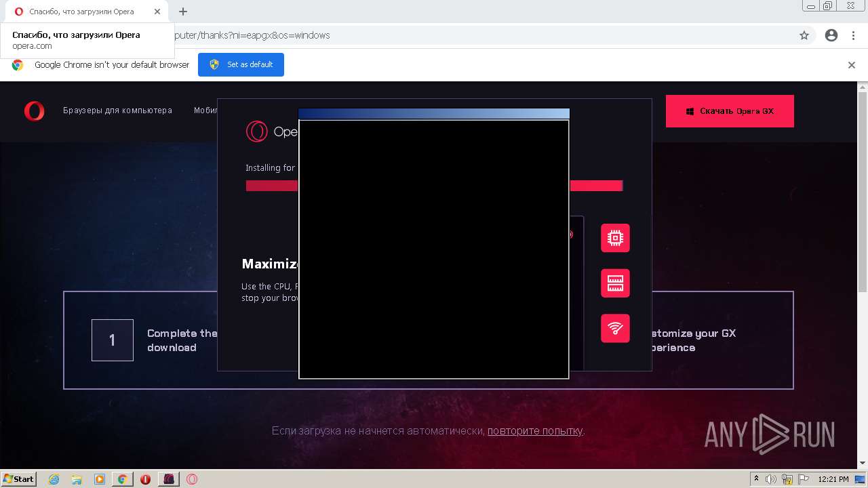The image size is (868, 488).
Task: Open the Windows Start menu
Action: tap(18, 479)
